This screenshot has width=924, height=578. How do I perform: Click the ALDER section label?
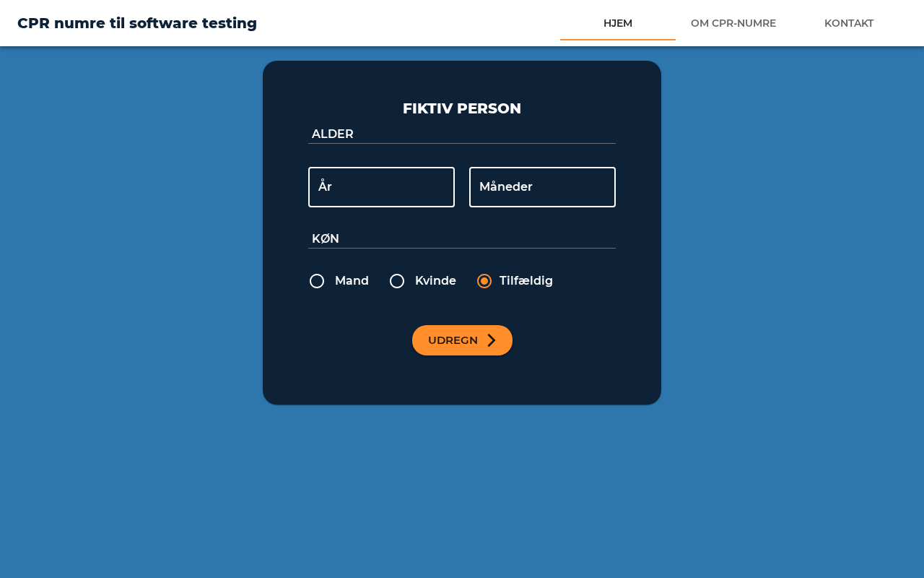333,134
